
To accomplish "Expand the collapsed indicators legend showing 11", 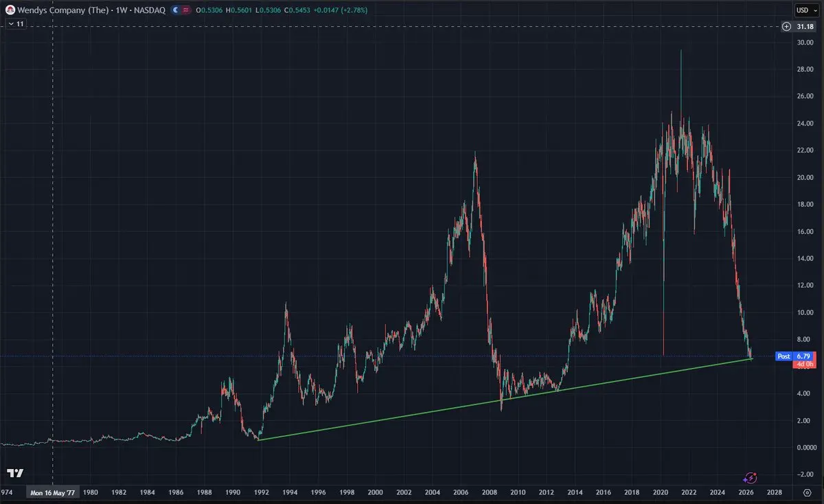I will (15, 23).
